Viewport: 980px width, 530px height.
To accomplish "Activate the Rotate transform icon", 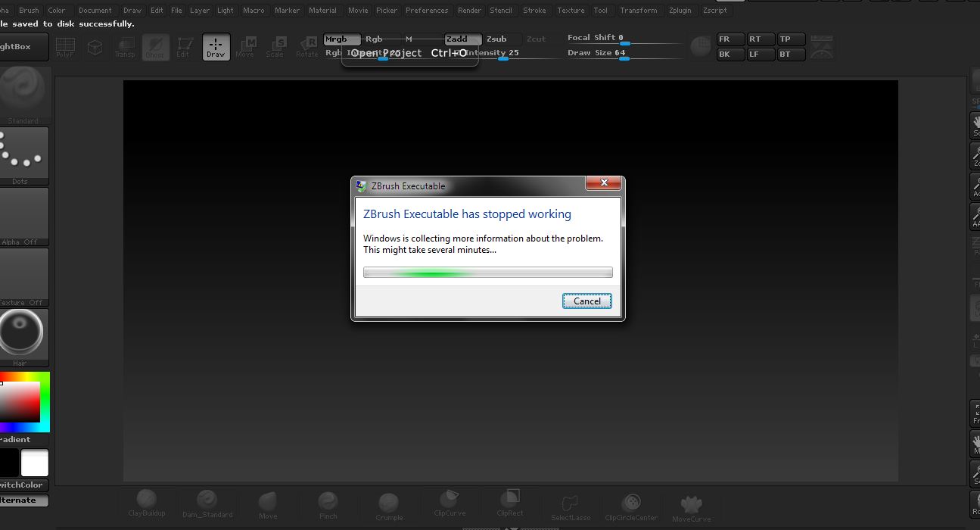I will 306,47.
